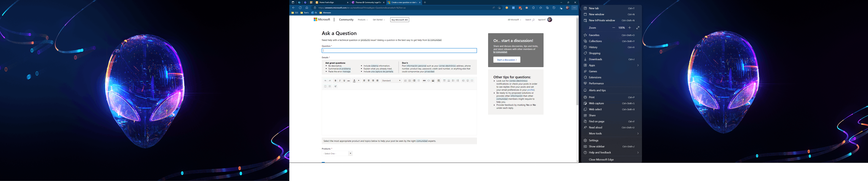The image size is (868, 181).
Task: Click the insert image icon
Action: 433,81
